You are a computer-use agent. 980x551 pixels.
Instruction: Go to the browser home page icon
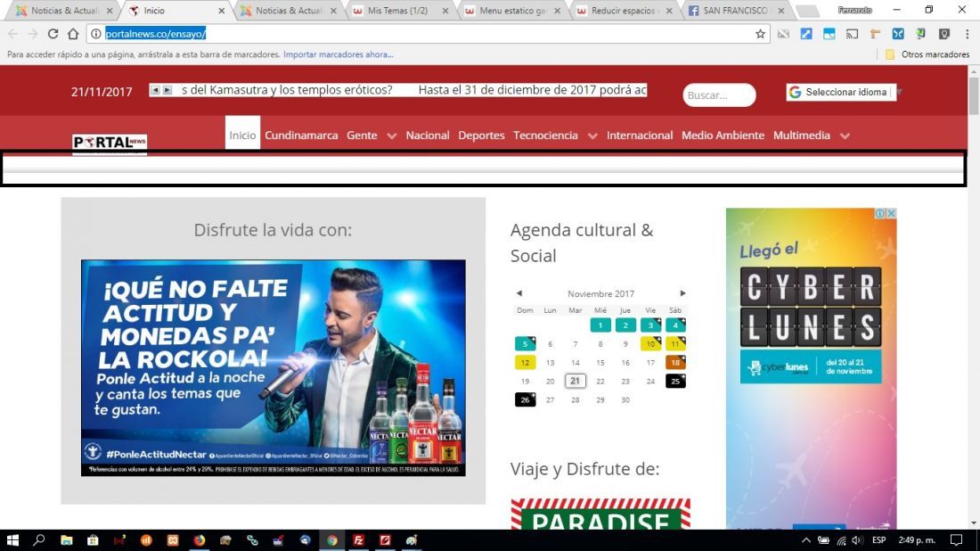(73, 35)
